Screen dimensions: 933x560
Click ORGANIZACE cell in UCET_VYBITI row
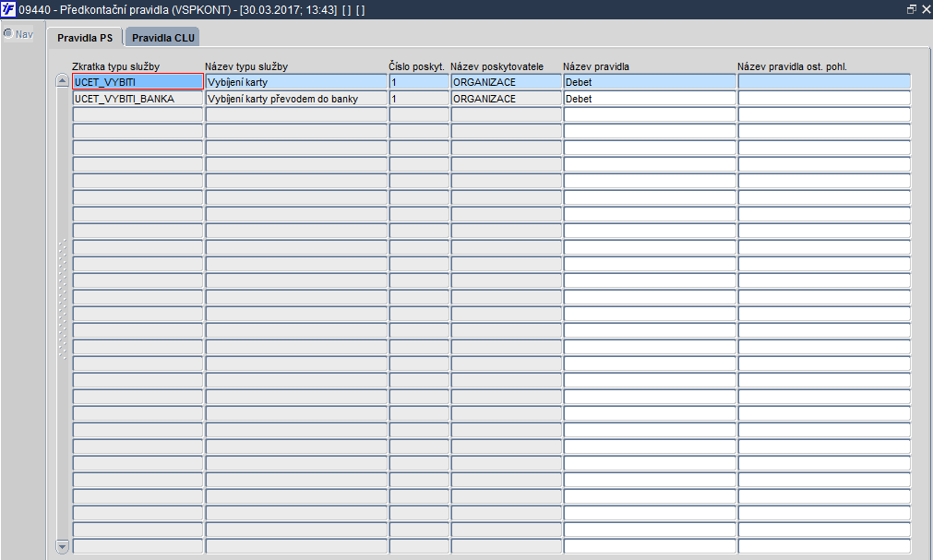pyautogui.click(x=507, y=82)
